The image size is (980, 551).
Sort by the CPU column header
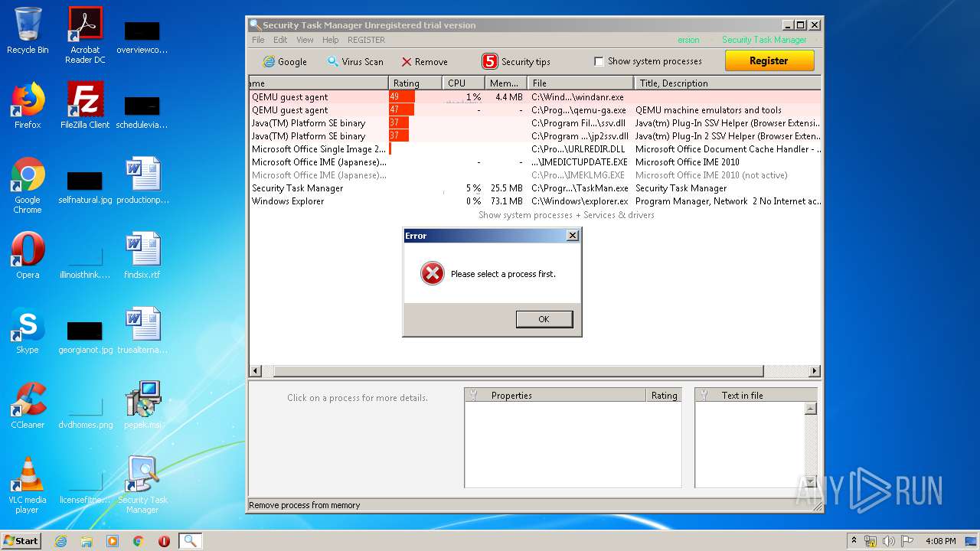[464, 83]
